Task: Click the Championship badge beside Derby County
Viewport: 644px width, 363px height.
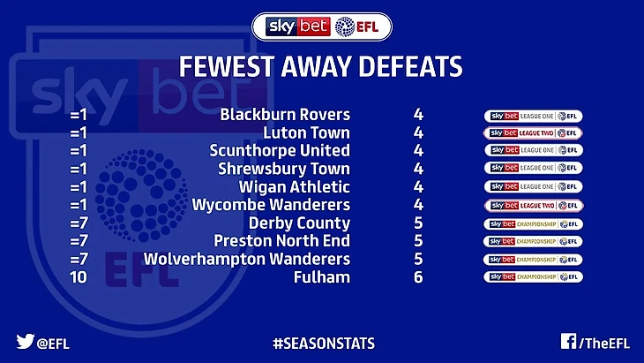Action: pos(533,223)
